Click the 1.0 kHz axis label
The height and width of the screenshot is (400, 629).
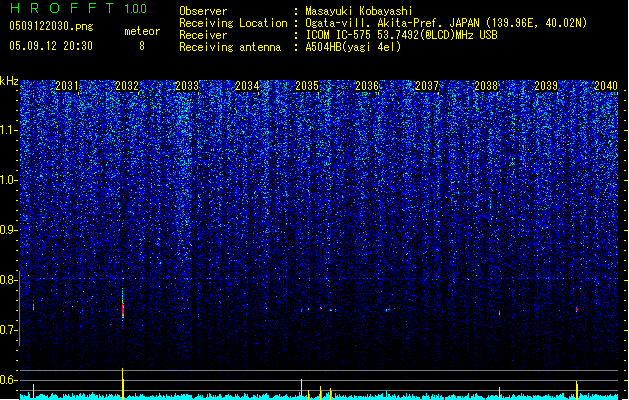click(x=9, y=180)
